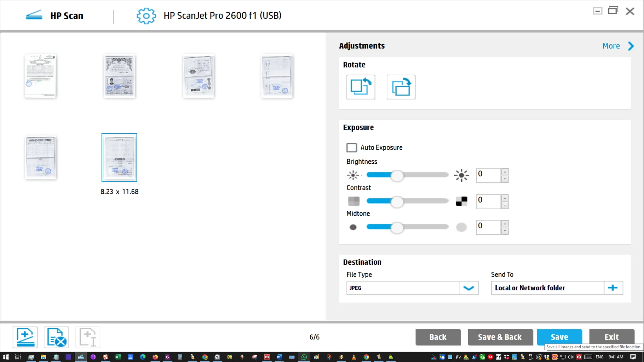
Task: Expand More adjustments chevron
Action: (631, 46)
